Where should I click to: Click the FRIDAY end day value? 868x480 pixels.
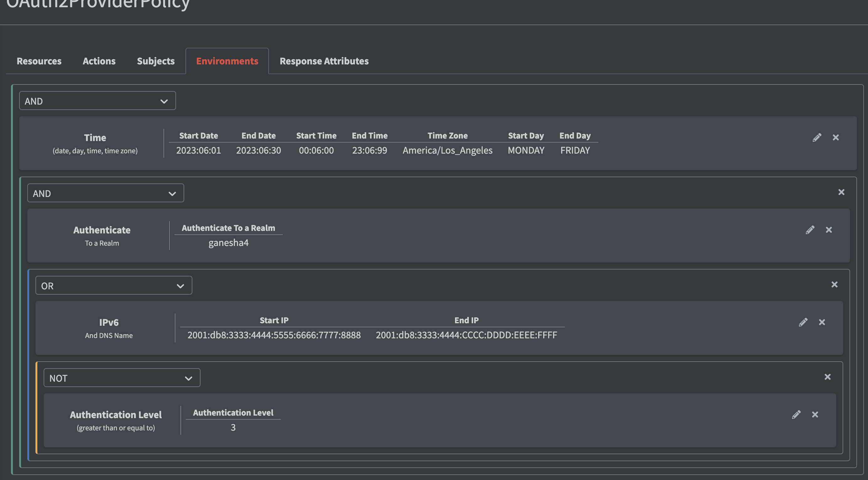click(x=575, y=150)
